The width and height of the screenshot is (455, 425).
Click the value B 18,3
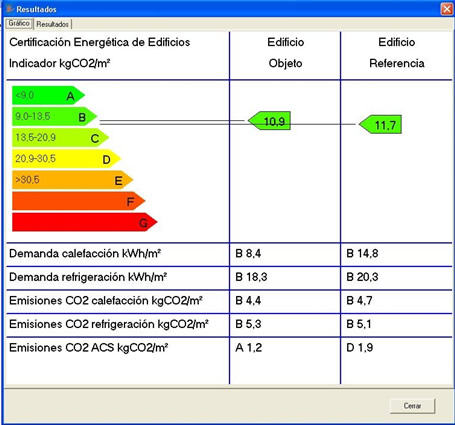[x=251, y=277]
